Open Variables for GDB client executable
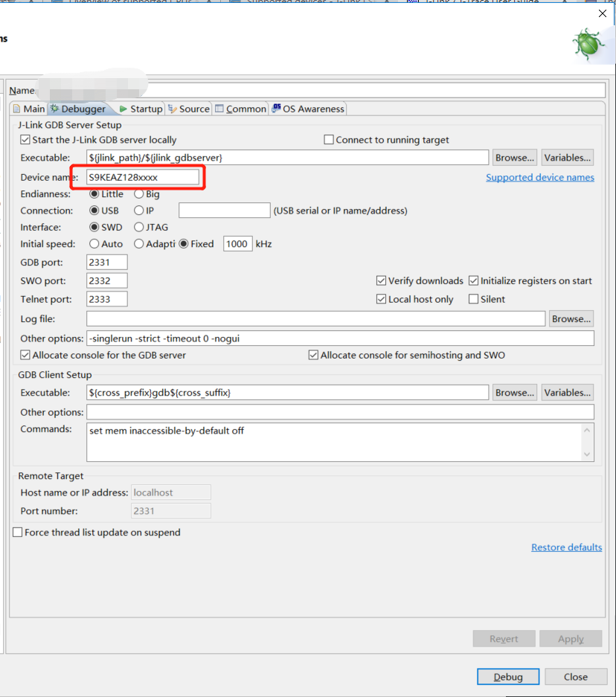Viewport: 616px width, 697px height. tap(567, 393)
